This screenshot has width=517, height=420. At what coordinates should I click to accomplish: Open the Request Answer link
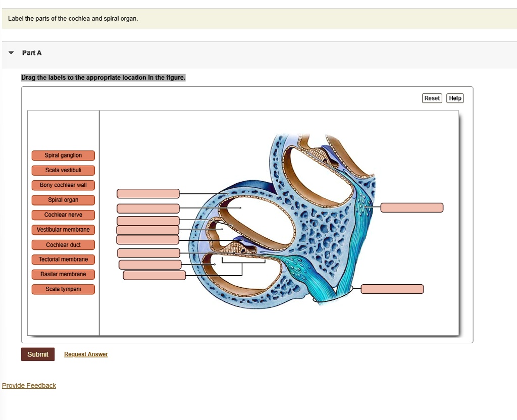click(86, 354)
